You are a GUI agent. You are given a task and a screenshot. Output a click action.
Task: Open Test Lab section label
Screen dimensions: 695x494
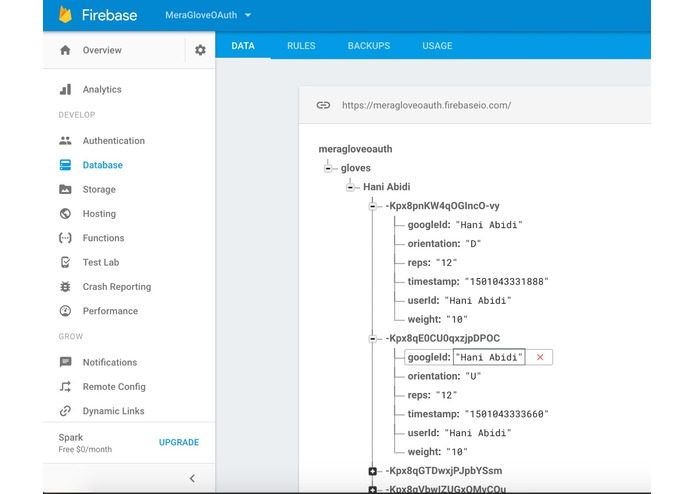point(101,262)
